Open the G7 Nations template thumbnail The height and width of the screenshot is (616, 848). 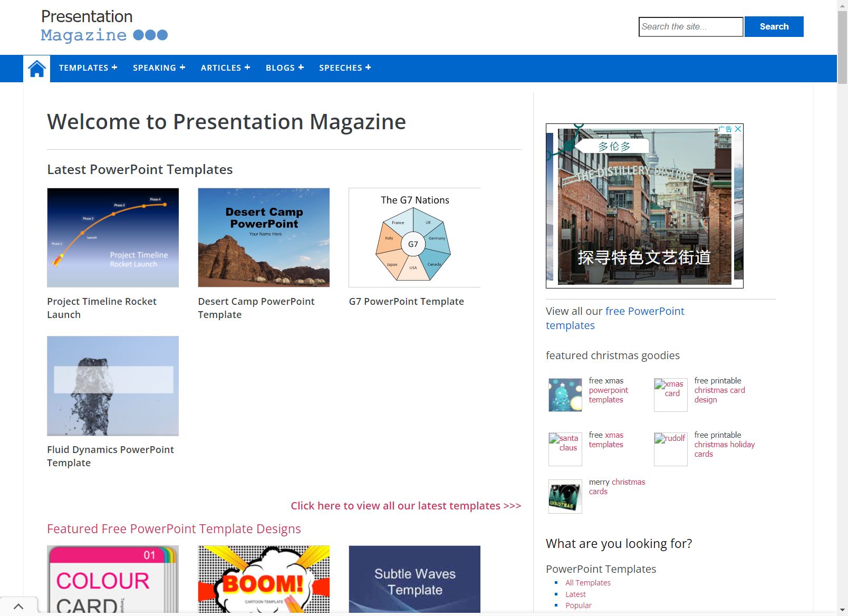(415, 238)
